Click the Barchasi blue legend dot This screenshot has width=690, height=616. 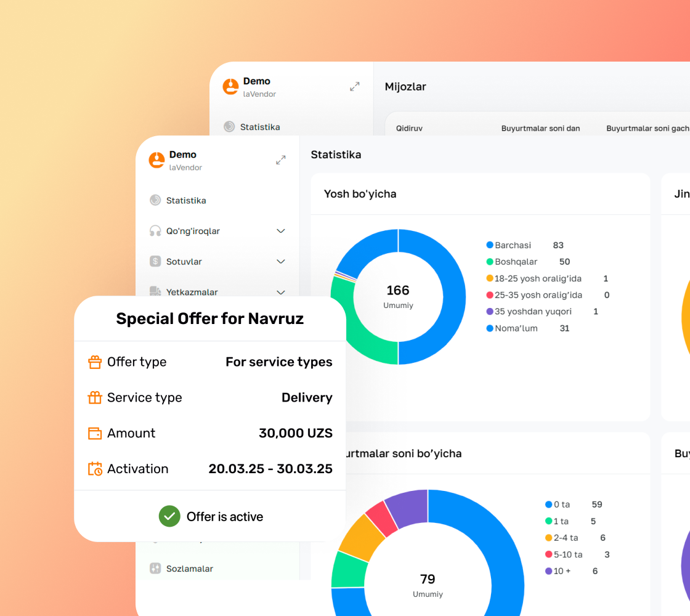pos(489,245)
